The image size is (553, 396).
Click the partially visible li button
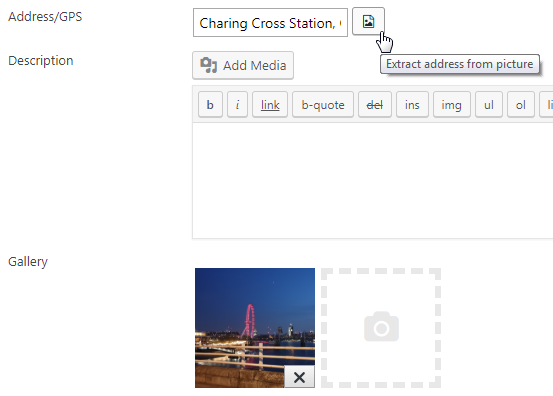click(547, 104)
